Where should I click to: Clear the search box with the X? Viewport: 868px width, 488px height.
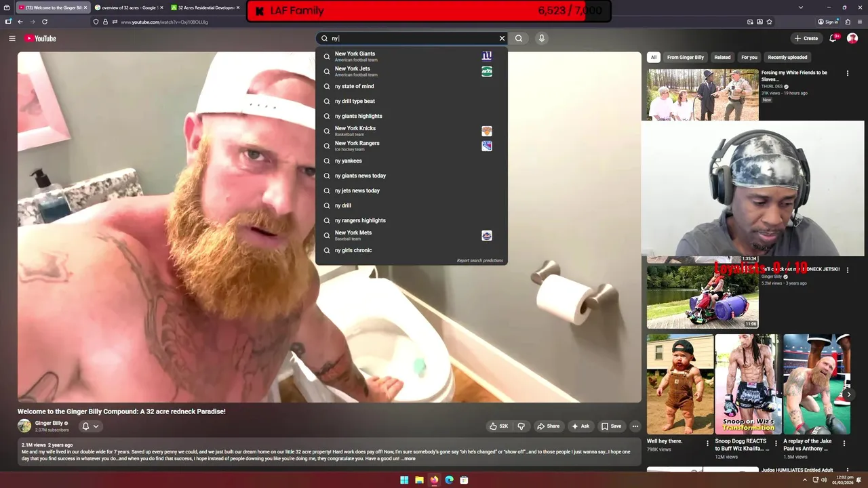pos(502,39)
